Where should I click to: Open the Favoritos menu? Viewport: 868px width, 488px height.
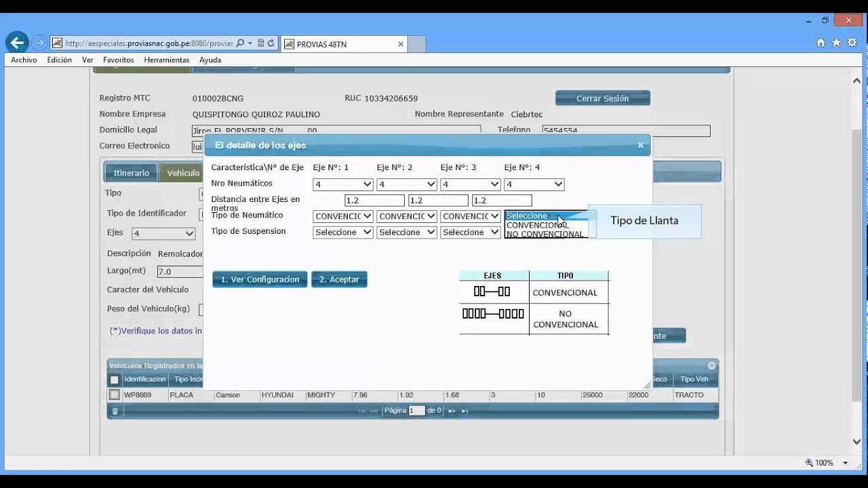[x=119, y=60]
